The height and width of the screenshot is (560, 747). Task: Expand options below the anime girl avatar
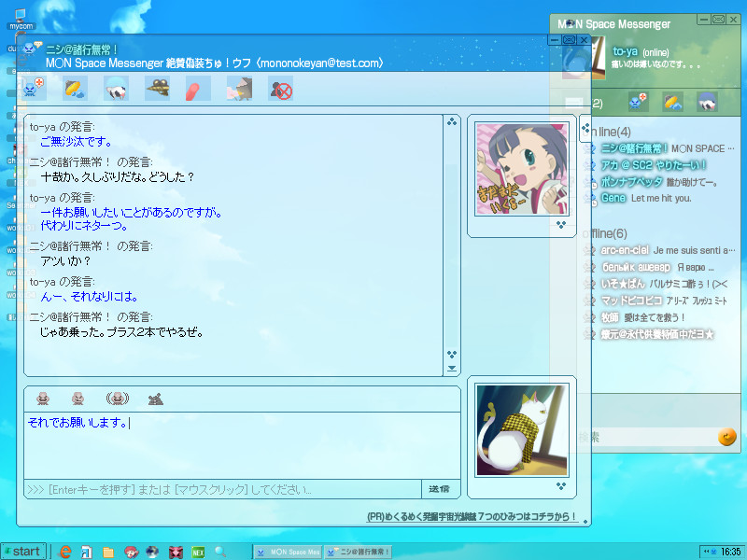[560, 225]
